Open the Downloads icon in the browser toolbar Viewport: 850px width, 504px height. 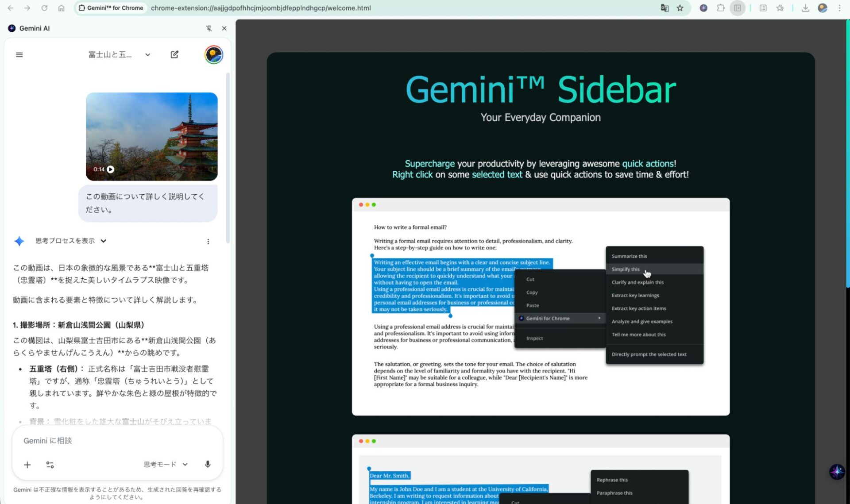pyautogui.click(x=805, y=8)
